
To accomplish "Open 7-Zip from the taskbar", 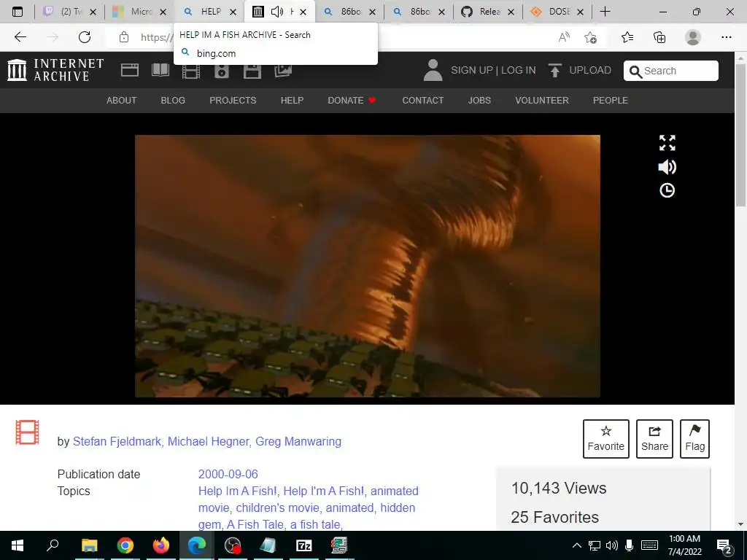I will pos(303,545).
